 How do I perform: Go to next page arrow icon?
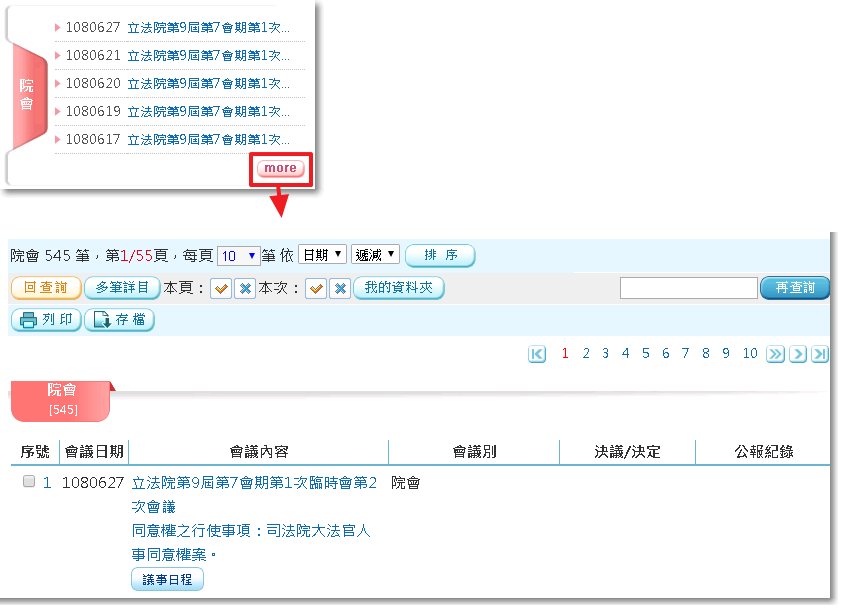[798, 354]
